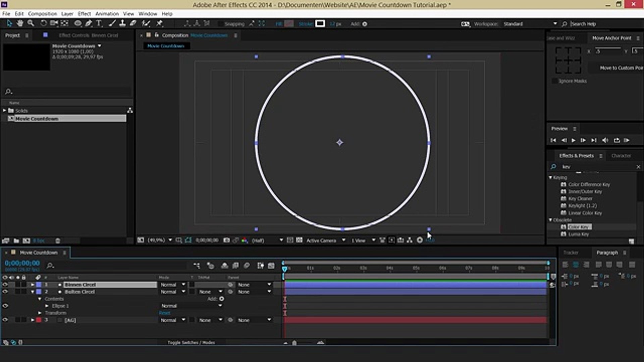Switch to the Tracker tab
644x362 pixels.
571,252
